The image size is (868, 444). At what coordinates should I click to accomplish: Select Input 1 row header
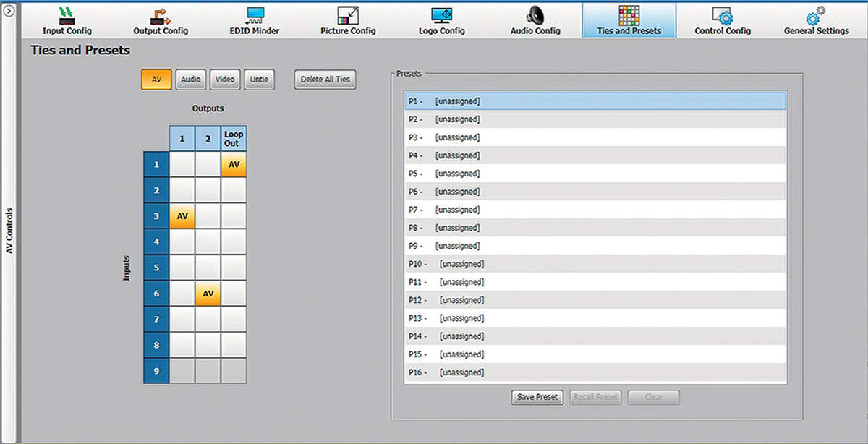156,164
